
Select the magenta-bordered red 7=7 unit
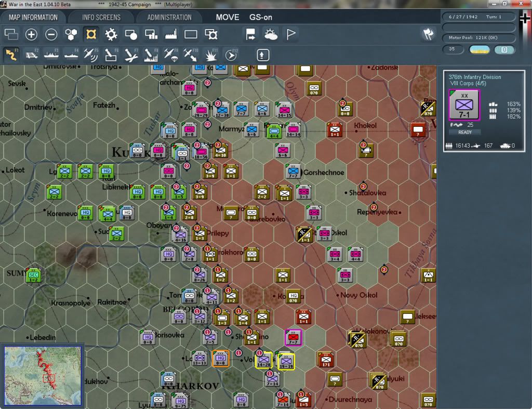pos(293,337)
